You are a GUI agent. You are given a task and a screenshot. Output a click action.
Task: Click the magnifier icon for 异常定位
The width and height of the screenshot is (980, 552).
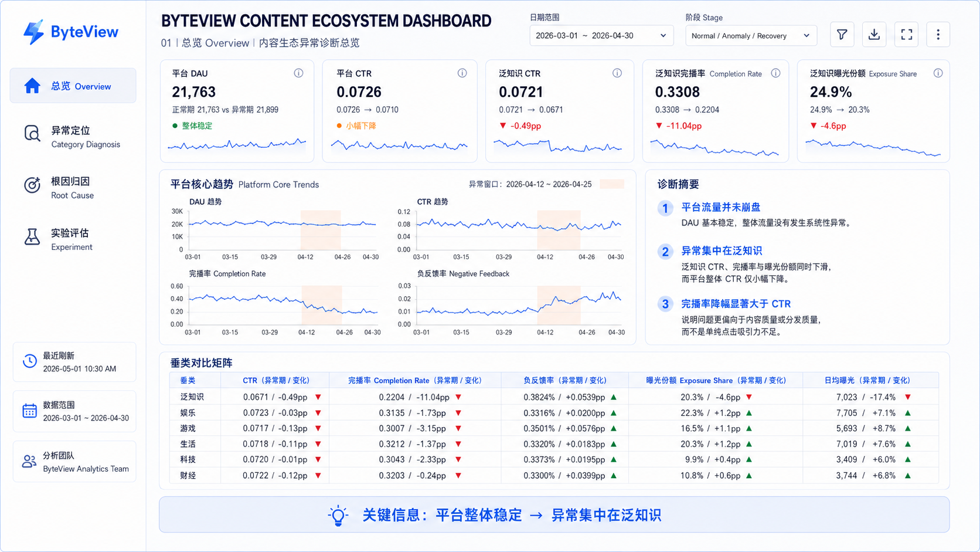tap(32, 134)
